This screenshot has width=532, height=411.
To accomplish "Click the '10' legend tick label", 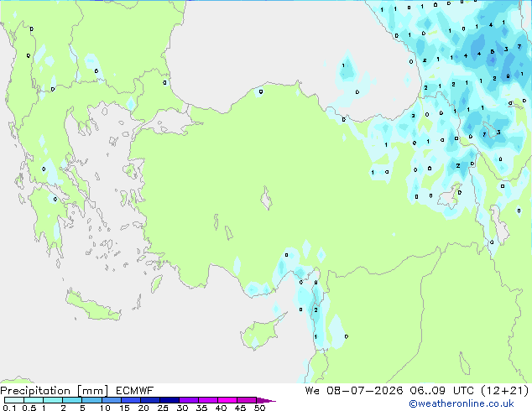I will click(105, 408).
